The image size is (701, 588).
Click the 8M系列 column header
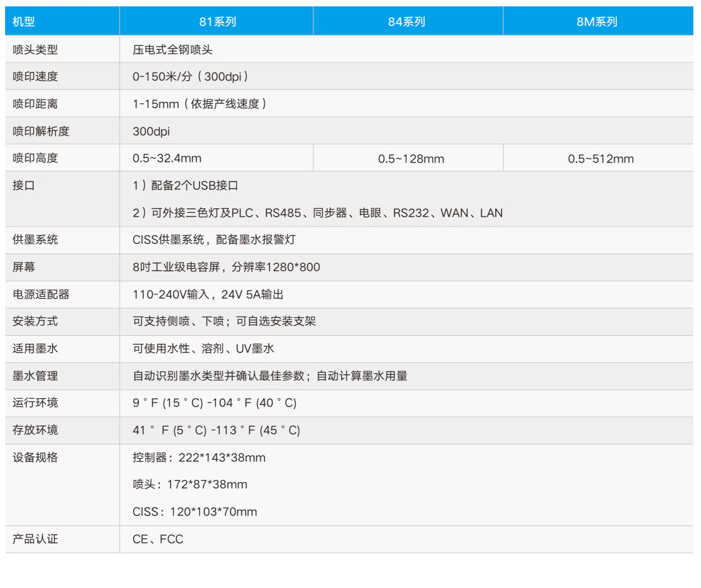(x=597, y=22)
